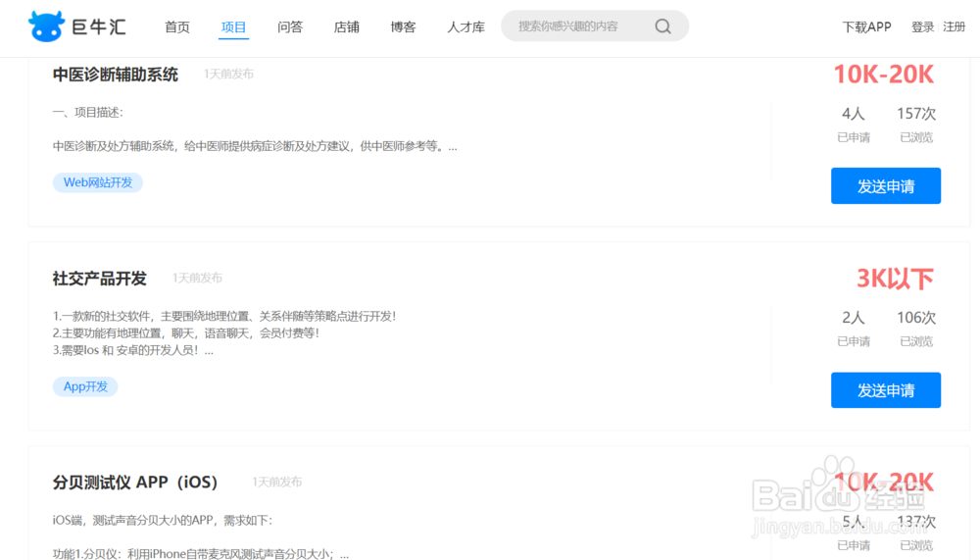Click the 4人 applicant count
This screenshot has height=560, width=980.
[854, 113]
